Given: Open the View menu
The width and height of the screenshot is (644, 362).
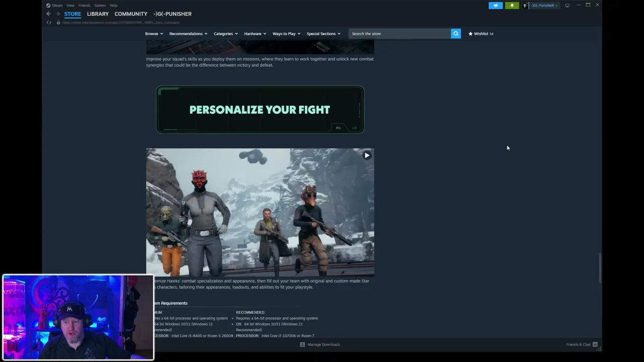Looking at the screenshot, I should pyautogui.click(x=70, y=6).
